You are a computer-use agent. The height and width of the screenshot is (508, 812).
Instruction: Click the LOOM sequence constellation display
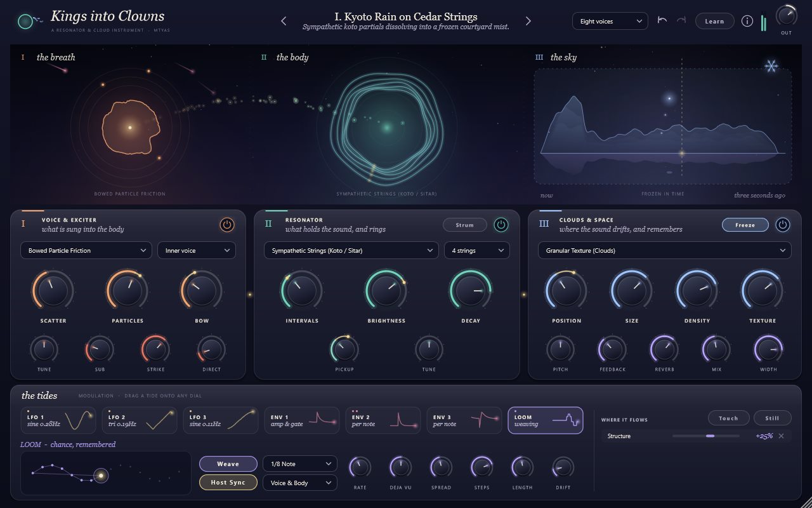click(106, 473)
